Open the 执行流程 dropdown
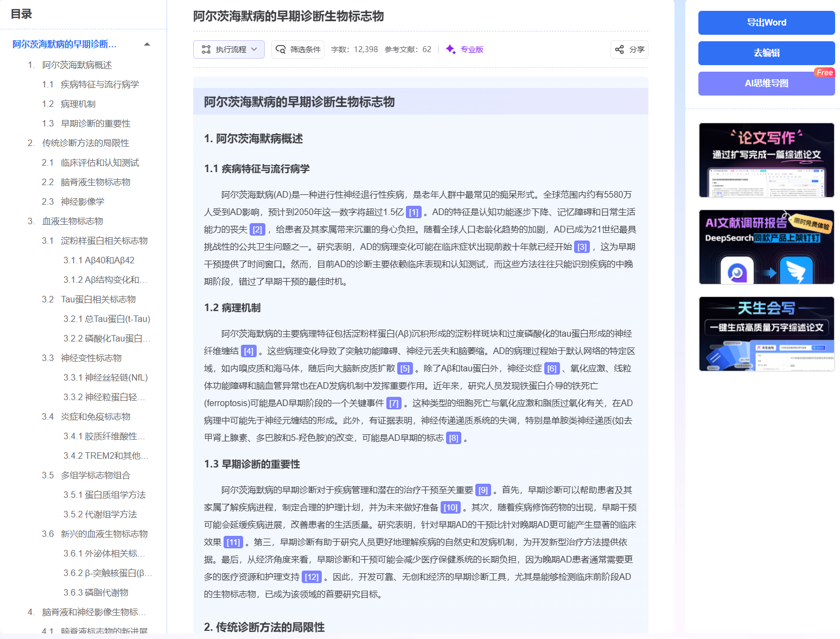 click(229, 49)
